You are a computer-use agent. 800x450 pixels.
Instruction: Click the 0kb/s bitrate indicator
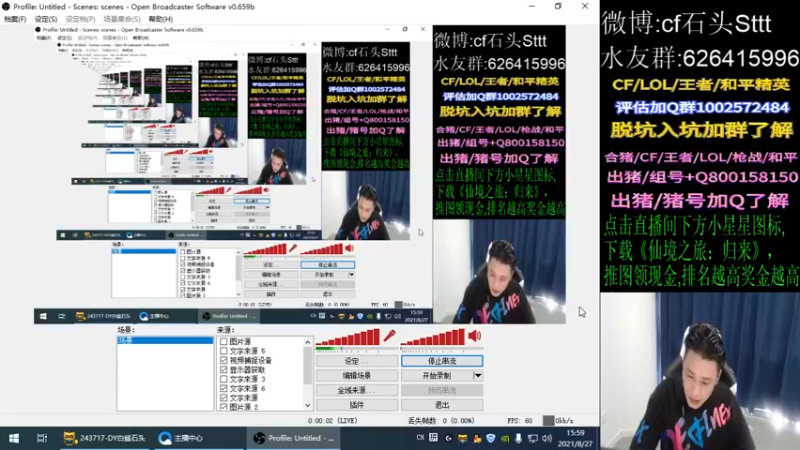pos(558,421)
